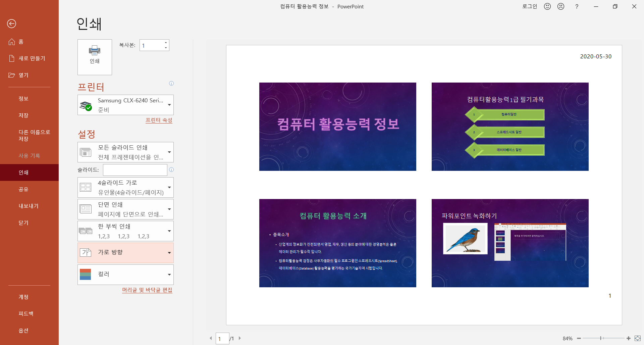This screenshot has height=345, width=644.
Task: Click the single-sided page icon
Action: click(x=86, y=209)
